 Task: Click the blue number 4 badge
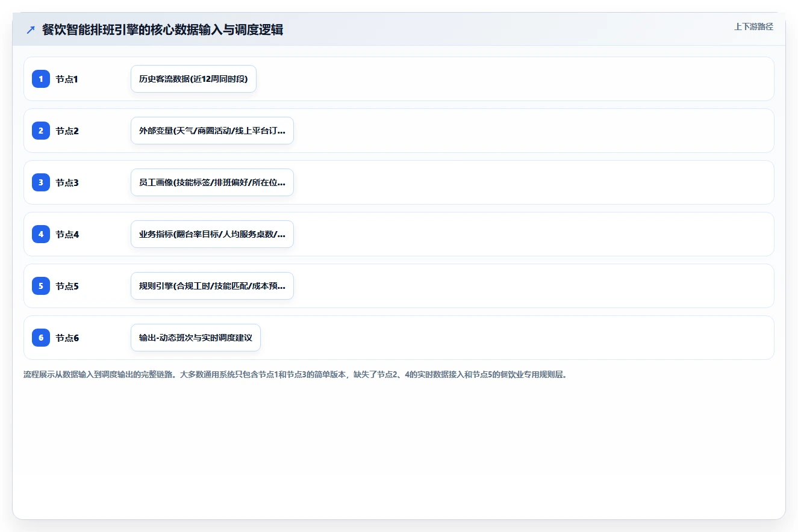click(41, 234)
